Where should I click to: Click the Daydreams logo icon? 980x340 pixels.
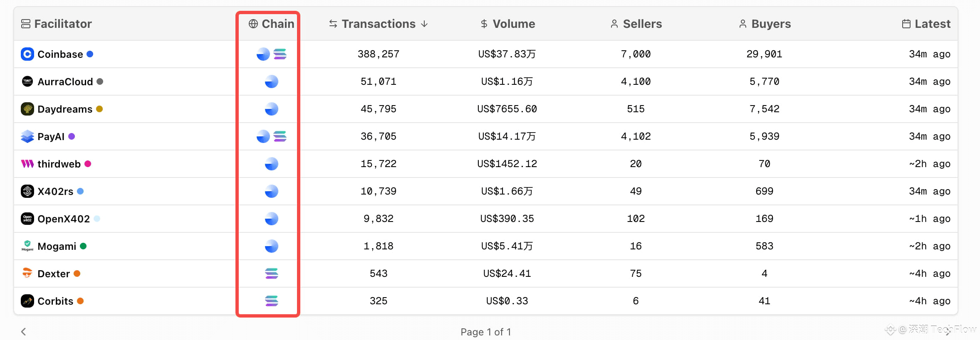27,109
